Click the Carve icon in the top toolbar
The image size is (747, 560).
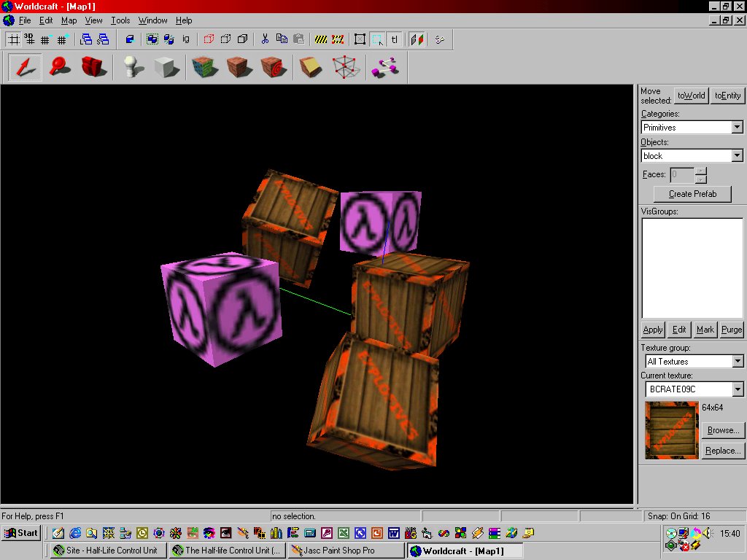tap(130, 39)
